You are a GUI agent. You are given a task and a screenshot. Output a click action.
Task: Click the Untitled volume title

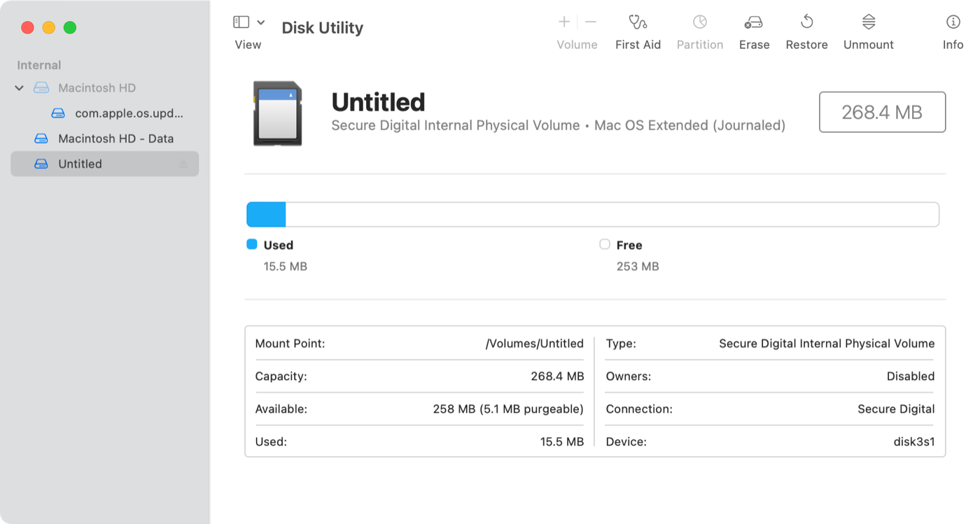[x=378, y=102]
